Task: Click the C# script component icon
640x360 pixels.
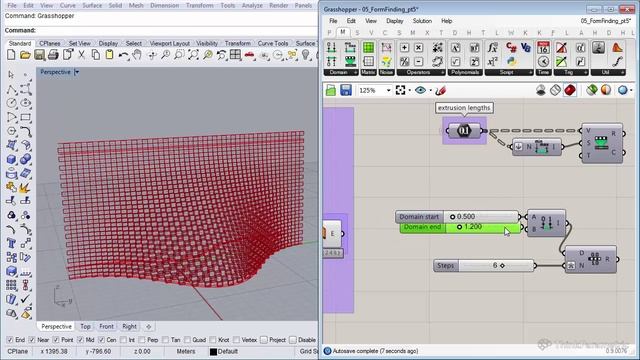Action: (x=511, y=48)
